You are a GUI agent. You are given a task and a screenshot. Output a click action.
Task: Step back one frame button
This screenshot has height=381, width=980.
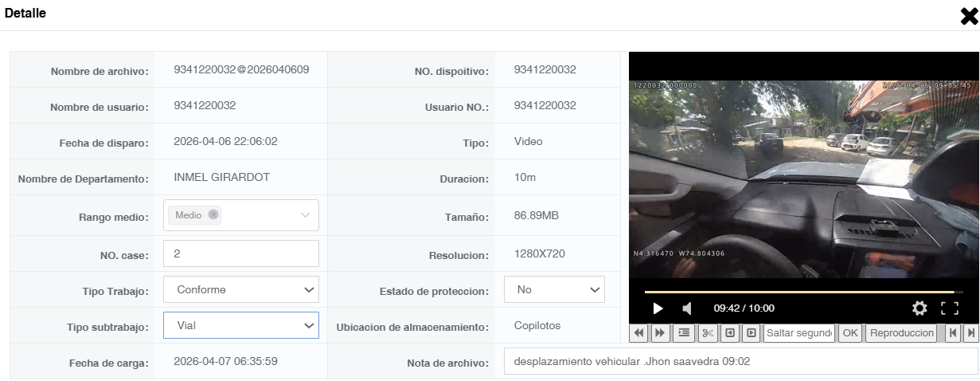point(730,332)
